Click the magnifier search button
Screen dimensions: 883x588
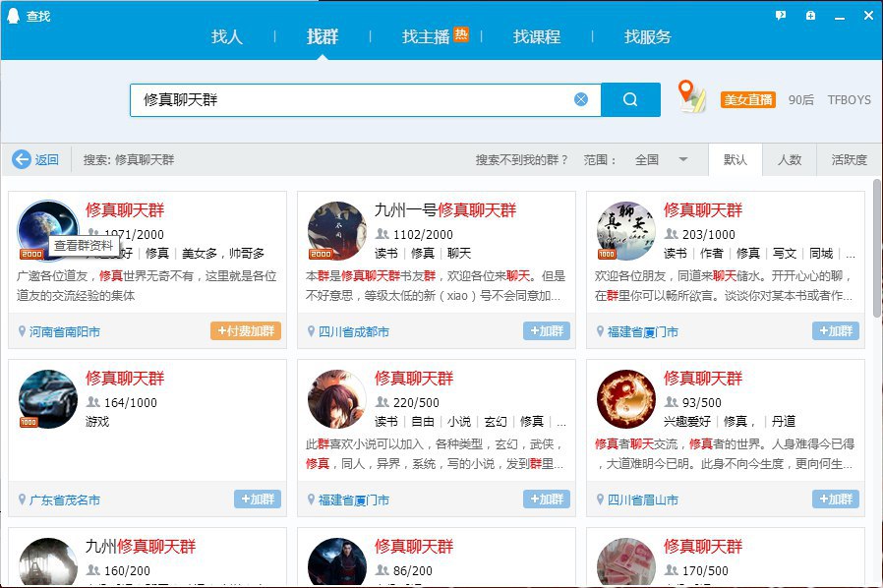point(630,99)
